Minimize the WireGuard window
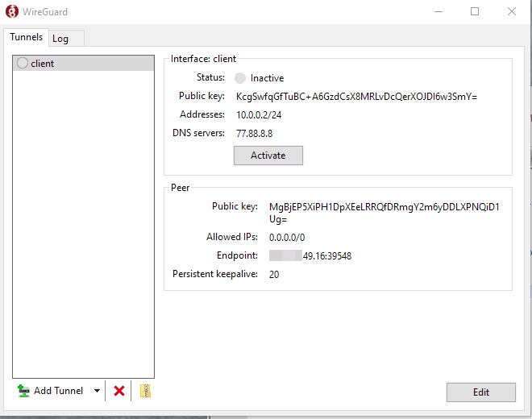 pyautogui.click(x=438, y=11)
